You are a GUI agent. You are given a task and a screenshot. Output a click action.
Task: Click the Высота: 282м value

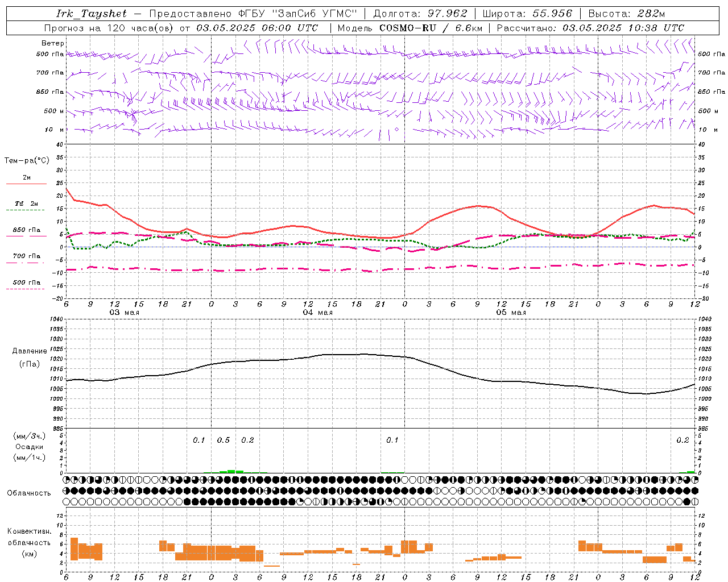click(x=627, y=14)
